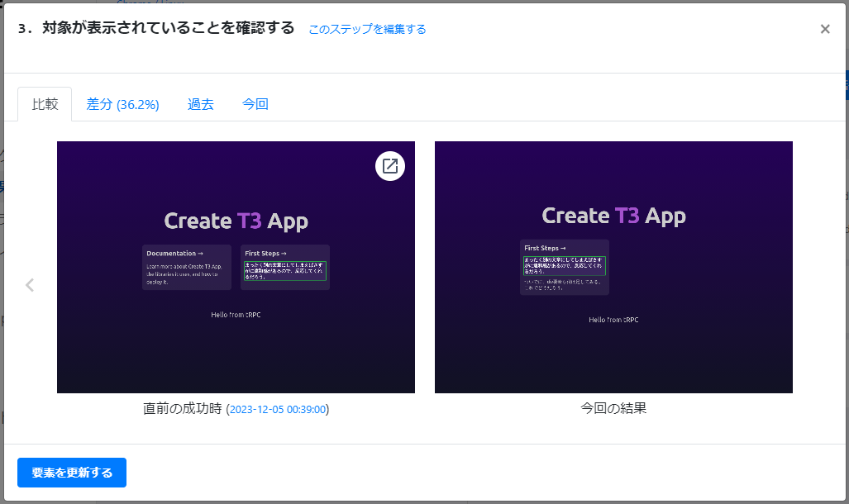This screenshot has width=849, height=504.
Task: Switch to the 差分 (36.2%) tab
Action: click(x=123, y=104)
